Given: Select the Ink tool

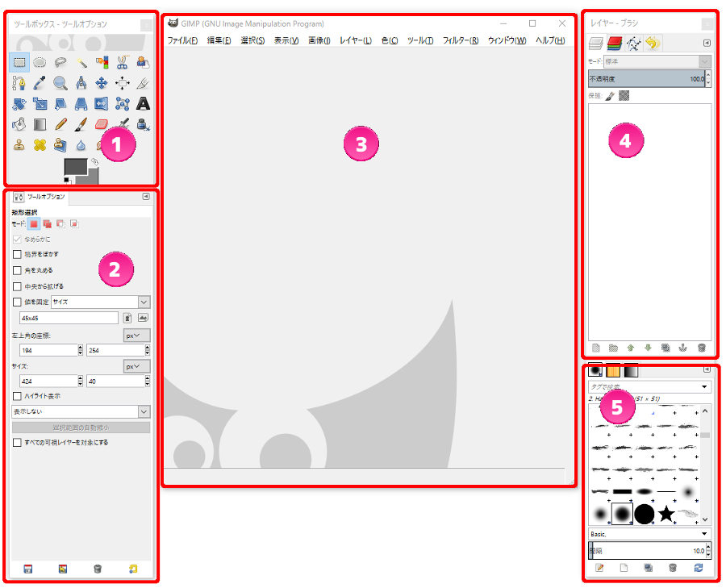Looking at the screenshot, I should point(143,124).
